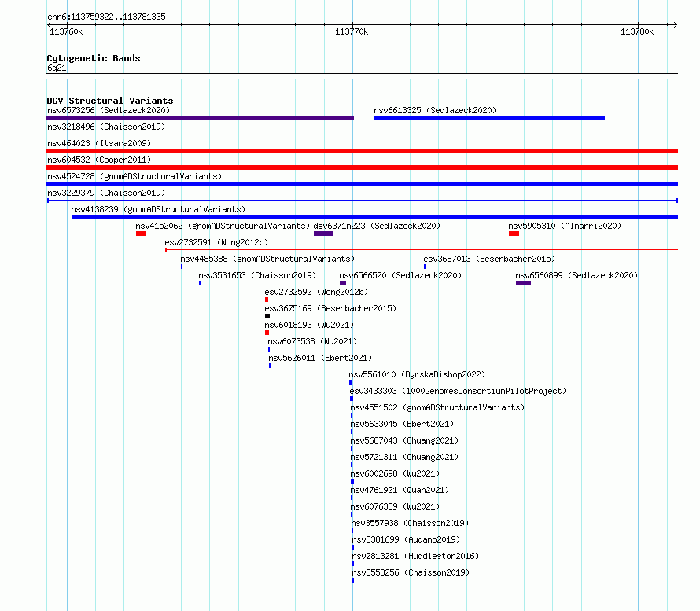The height and width of the screenshot is (611, 700).
Task: Open nsv4761921 (Quan2021) label
Action: (400, 490)
